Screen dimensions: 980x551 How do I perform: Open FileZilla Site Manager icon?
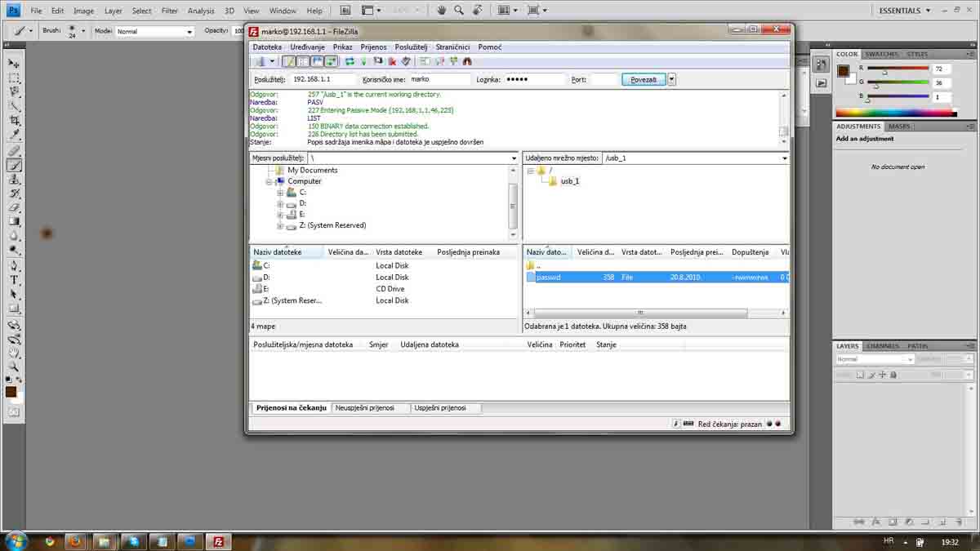pos(260,61)
